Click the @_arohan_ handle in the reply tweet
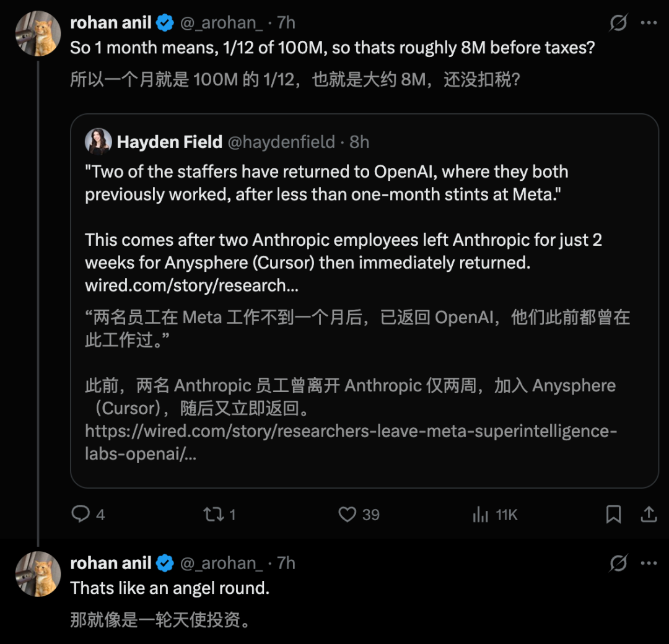669x644 pixels. (221, 563)
